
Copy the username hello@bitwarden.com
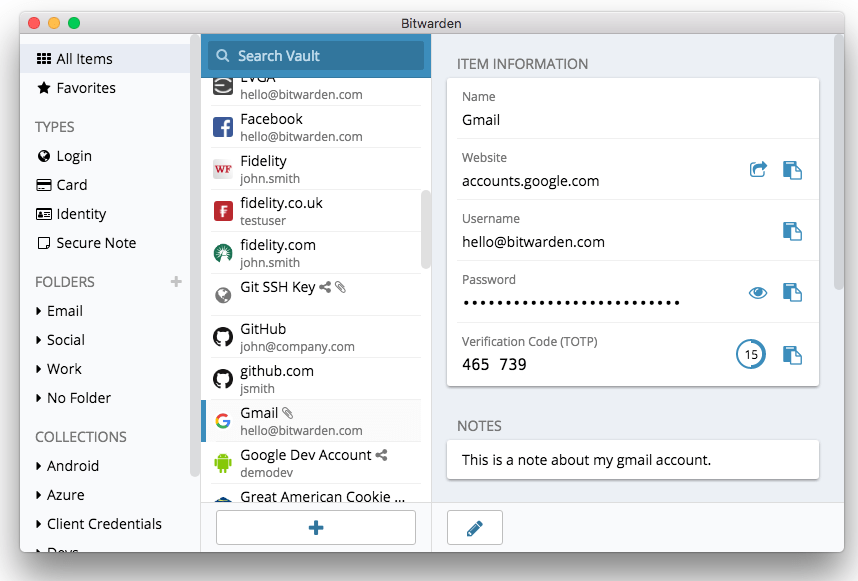tap(792, 231)
